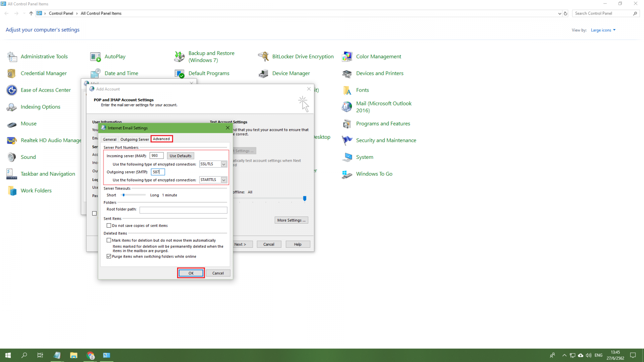The width and height of the screenshot is (644, 362).
Task: Expand address bar history dropdown
Action: click(559, 13)
